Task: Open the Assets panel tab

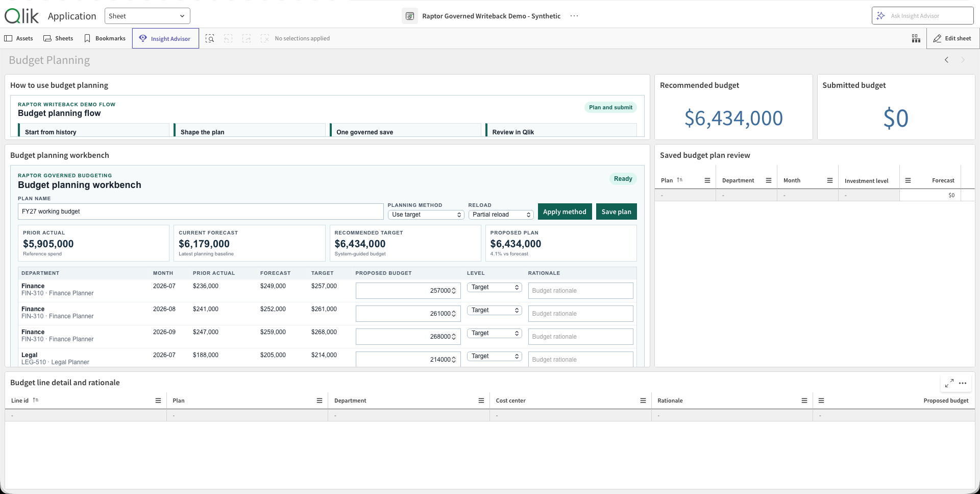Action: coord(19,38)
